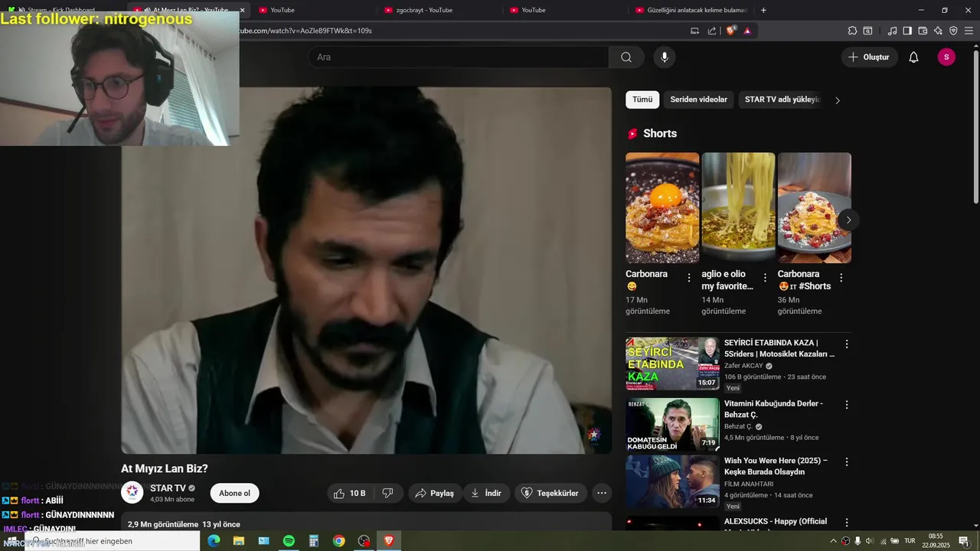980x551 pixels.
Task: Switch to the Güzelliğini anlatacak kelime tab
Action: pyautogui.click(x=691, y=10)
